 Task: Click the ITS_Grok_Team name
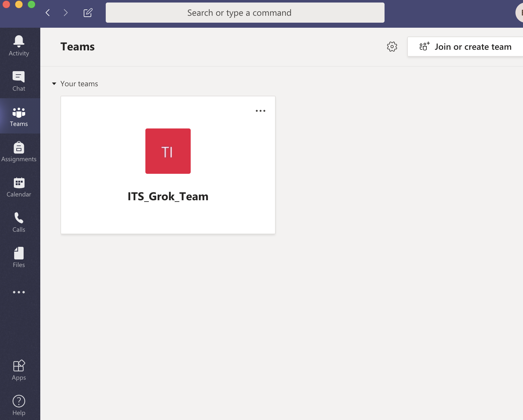click(168, 196)
